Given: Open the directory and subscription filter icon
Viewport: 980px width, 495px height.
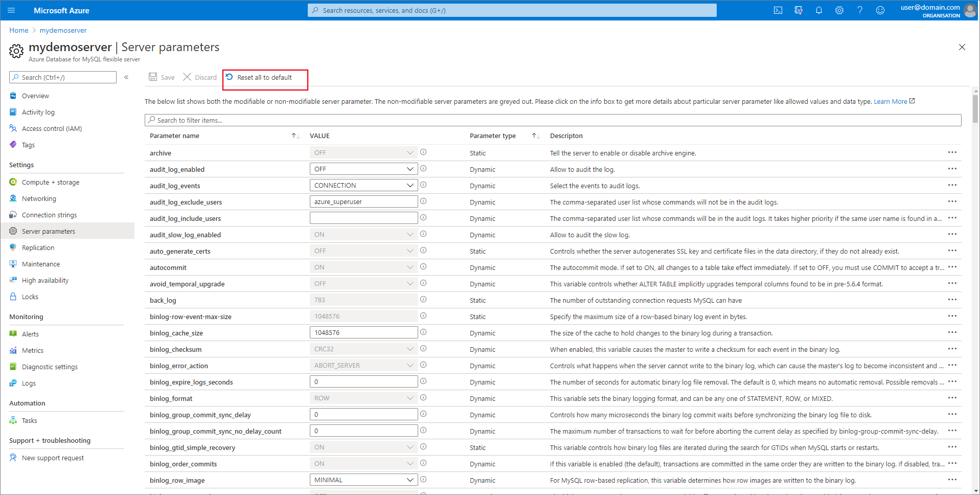Looking at the screenshot, I should (798, 10).
